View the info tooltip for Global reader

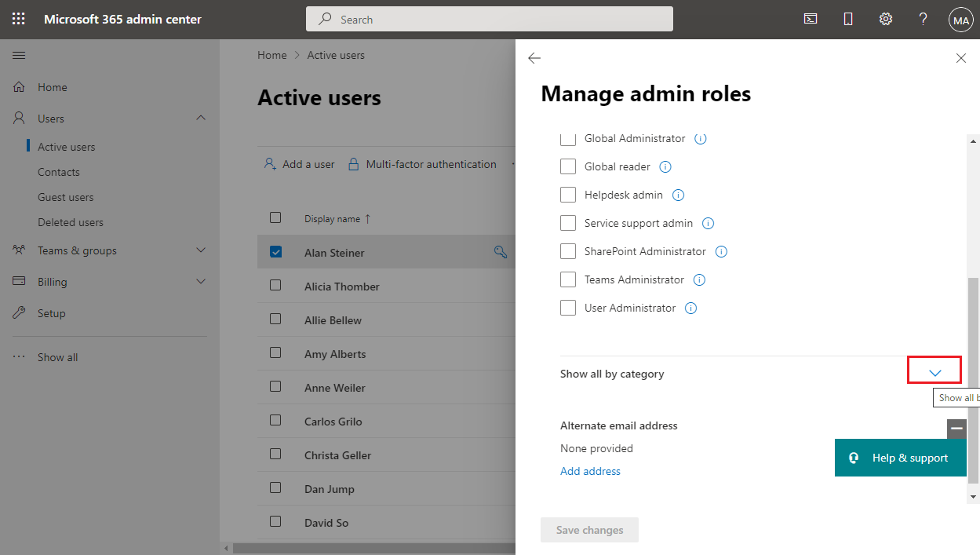(665, 166)
